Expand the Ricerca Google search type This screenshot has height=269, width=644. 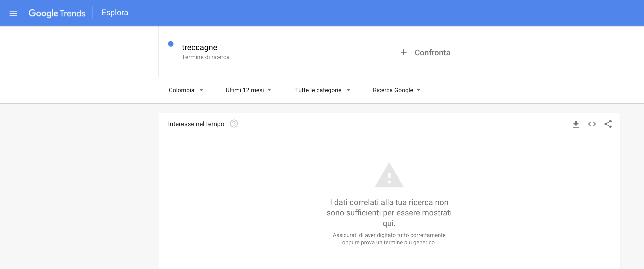pyautogui.click(x=396, y=90)
